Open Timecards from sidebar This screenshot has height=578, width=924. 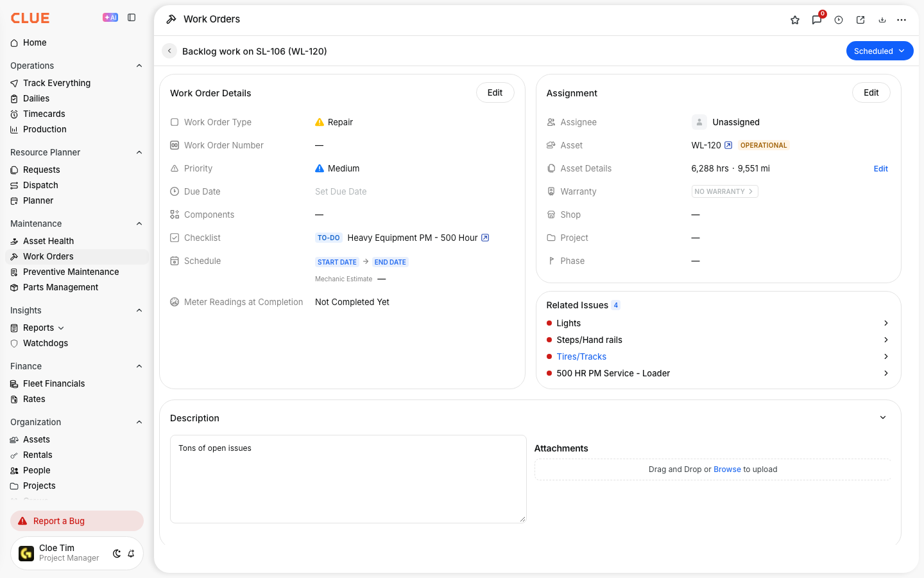44,114
